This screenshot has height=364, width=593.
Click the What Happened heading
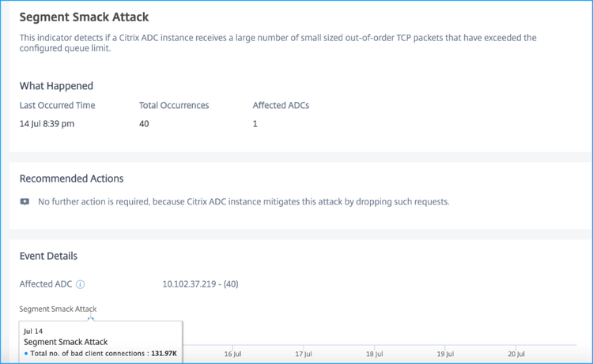click(56, 86)
